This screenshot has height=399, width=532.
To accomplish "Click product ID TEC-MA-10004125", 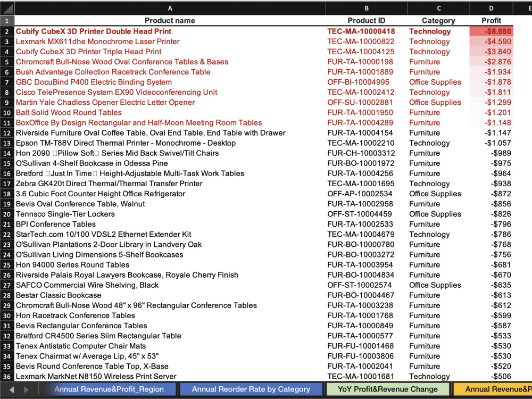I will coord(367,52).
